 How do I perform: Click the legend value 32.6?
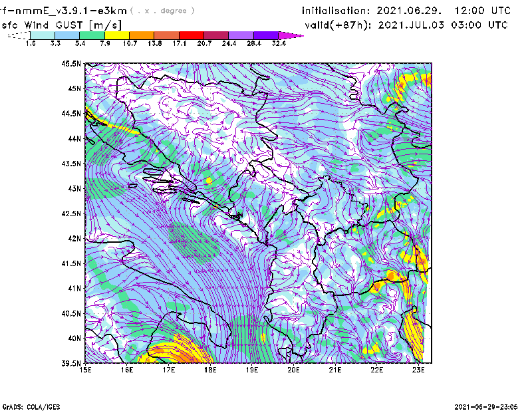(x=279, y=43)
